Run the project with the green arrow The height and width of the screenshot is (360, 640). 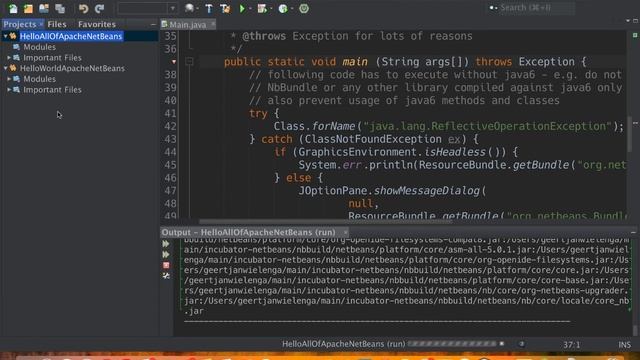click(x=242, y=8)
